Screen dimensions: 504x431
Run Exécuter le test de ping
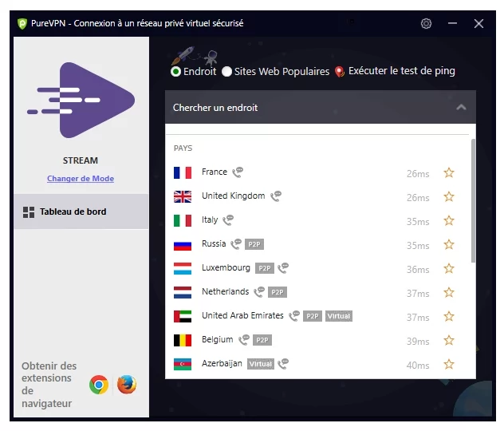point(401,71)
